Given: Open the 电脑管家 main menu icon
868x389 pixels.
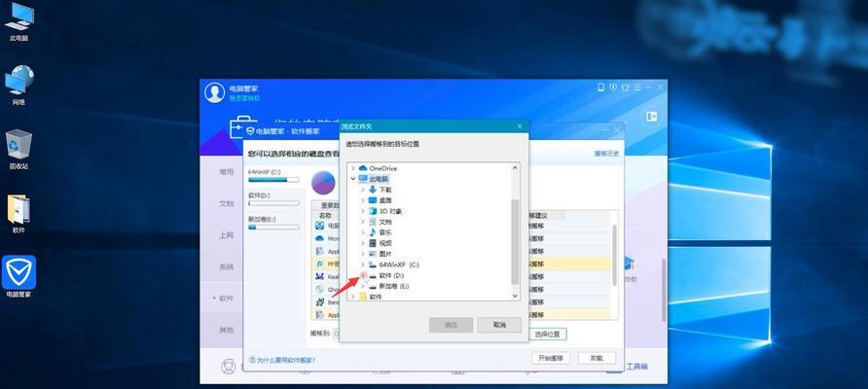Looking at the screenshot, I should pos(637,88).
